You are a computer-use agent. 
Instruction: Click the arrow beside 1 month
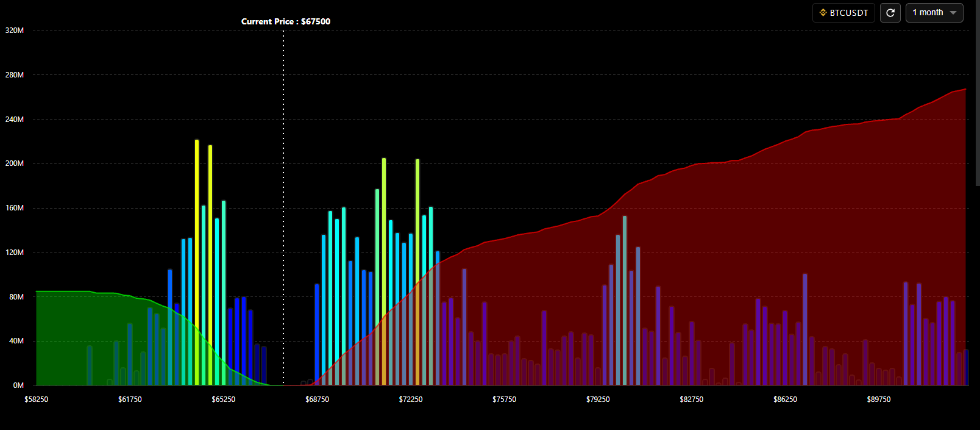tap(953, 13)
